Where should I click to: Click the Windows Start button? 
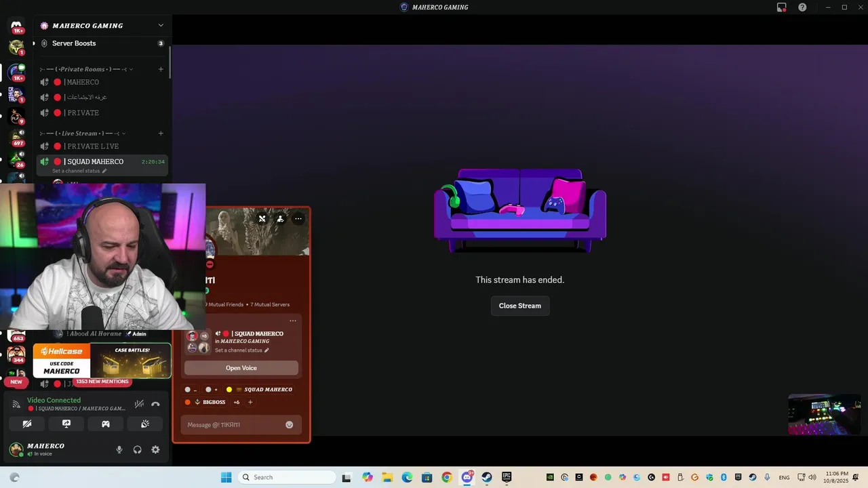(x=226, y=477)
